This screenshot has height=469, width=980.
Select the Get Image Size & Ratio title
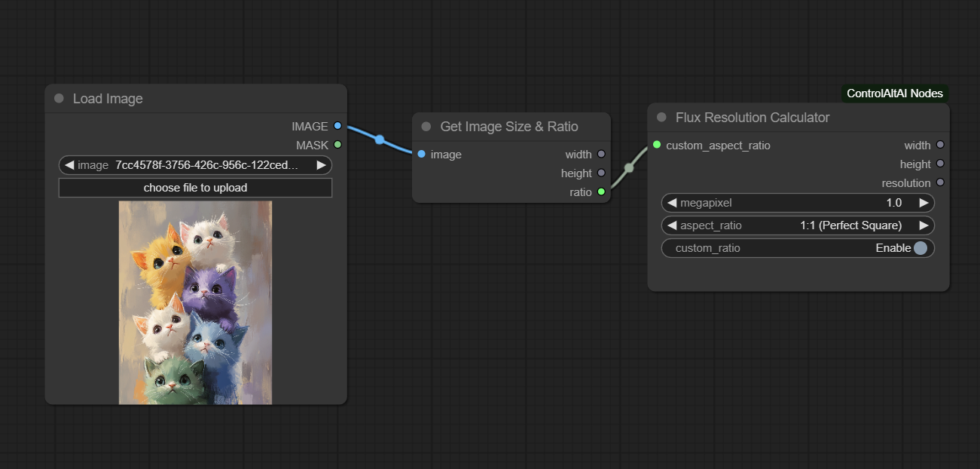(509, 127)
